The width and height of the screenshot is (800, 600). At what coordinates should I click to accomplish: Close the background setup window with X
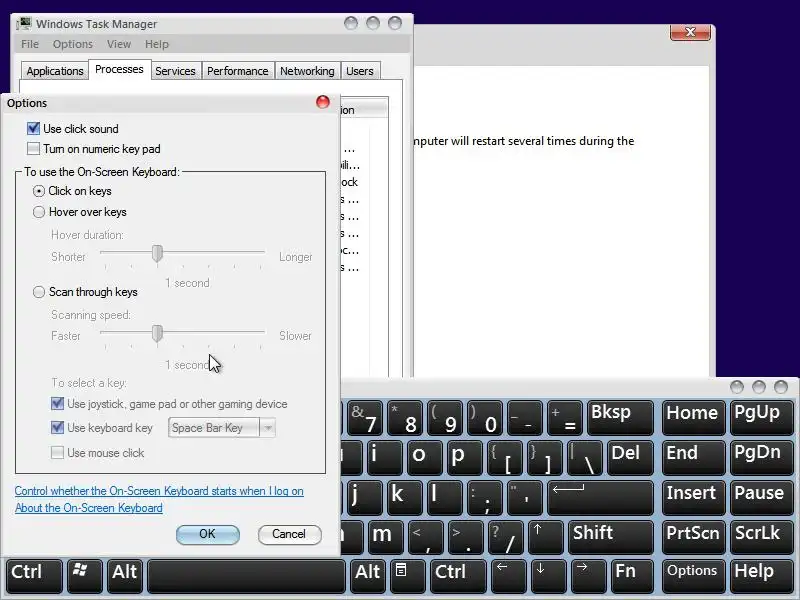pyautogui.click(x=690, y=32)
